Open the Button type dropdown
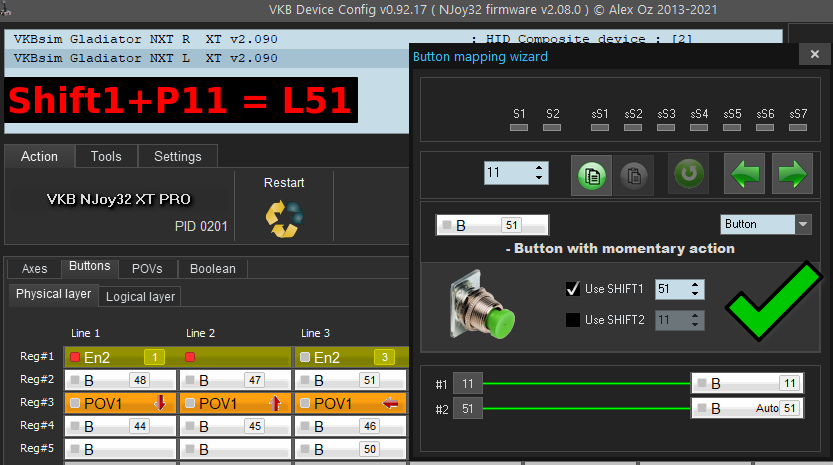The height and width of the screenshot is (465, 833). (x=803, y=224)
